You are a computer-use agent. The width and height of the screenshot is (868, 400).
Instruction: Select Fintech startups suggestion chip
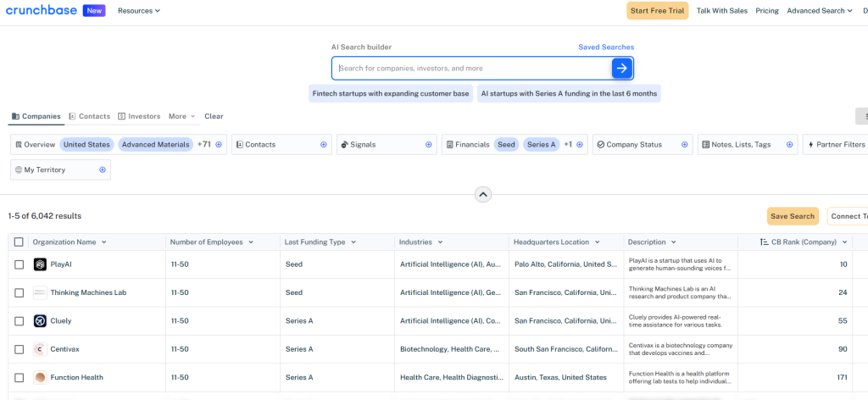391,93
